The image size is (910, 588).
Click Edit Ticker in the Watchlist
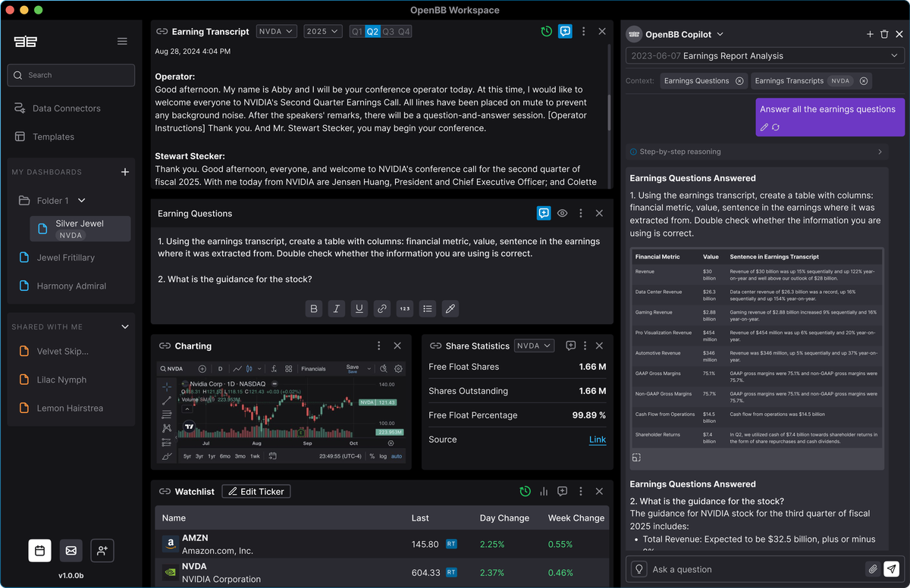point(256,491)
